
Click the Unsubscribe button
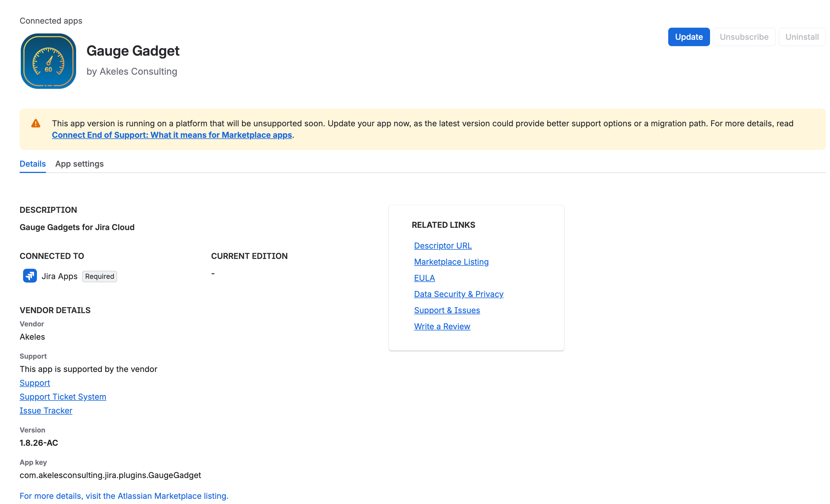point(744,37)
